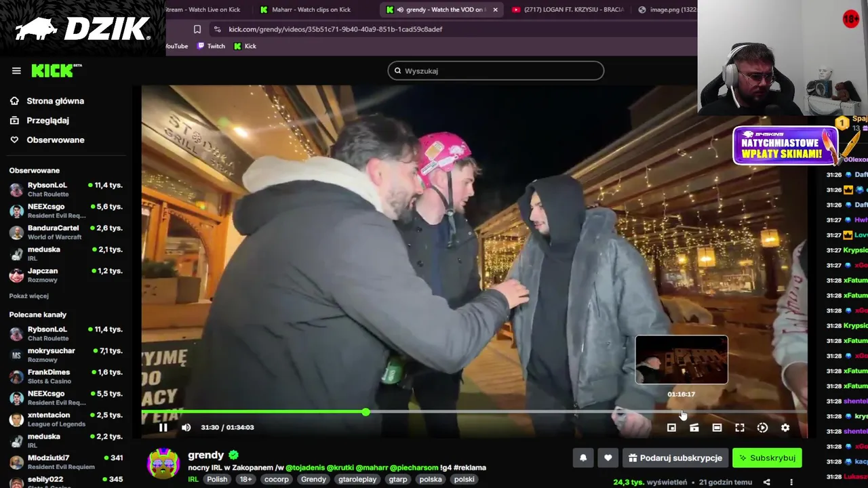Click Podaruj subskrypcje button
868x488 pixels.
point(675,458)
